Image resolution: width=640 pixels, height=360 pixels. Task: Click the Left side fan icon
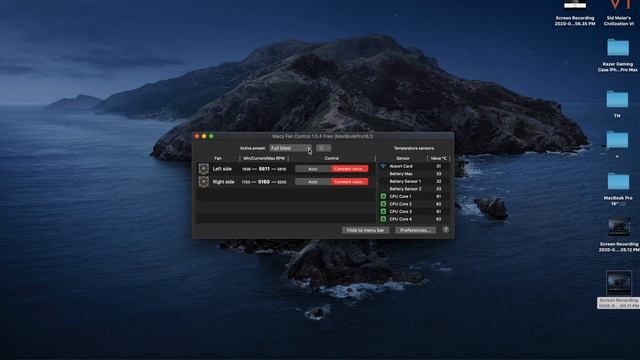(x=204, y=169)
